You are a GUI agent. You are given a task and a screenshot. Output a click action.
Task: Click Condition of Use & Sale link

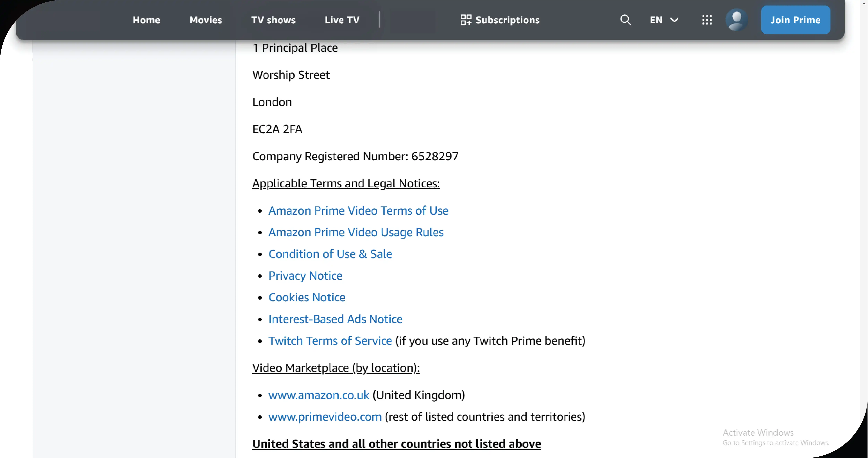330,254
